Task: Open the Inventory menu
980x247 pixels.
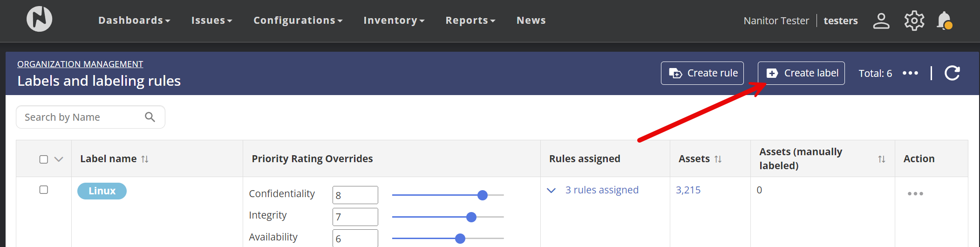Action: pos(394,21)
